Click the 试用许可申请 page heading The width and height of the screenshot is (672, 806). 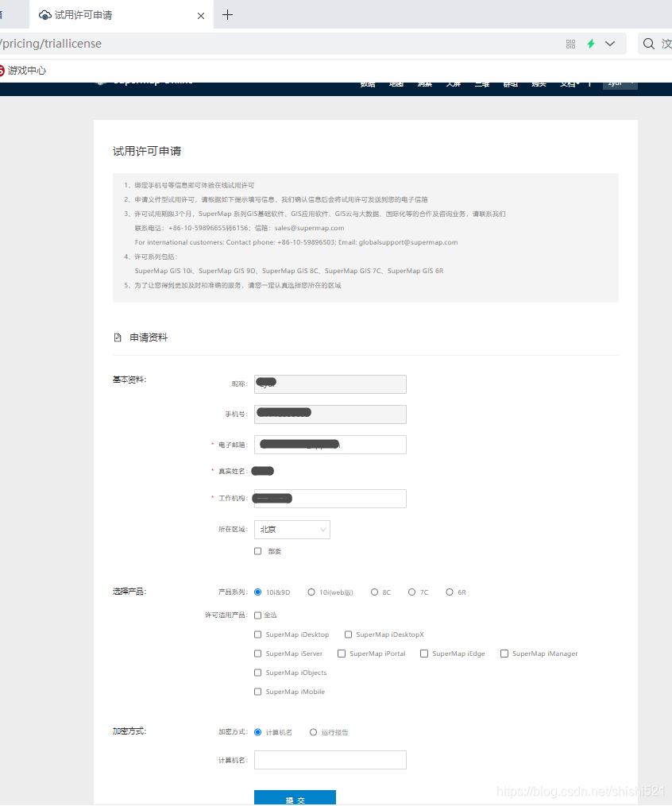147,151
